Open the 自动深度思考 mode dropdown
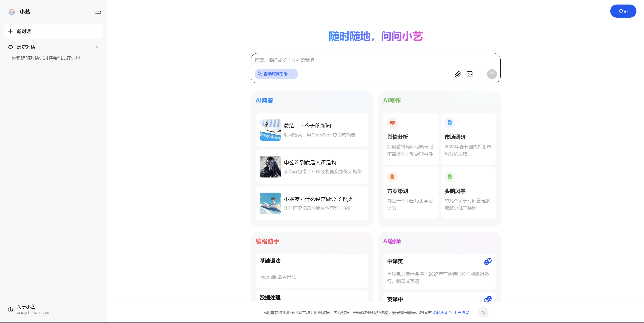Image resolution: width=644 pixels, height=323 pixels. click(276, 74)
